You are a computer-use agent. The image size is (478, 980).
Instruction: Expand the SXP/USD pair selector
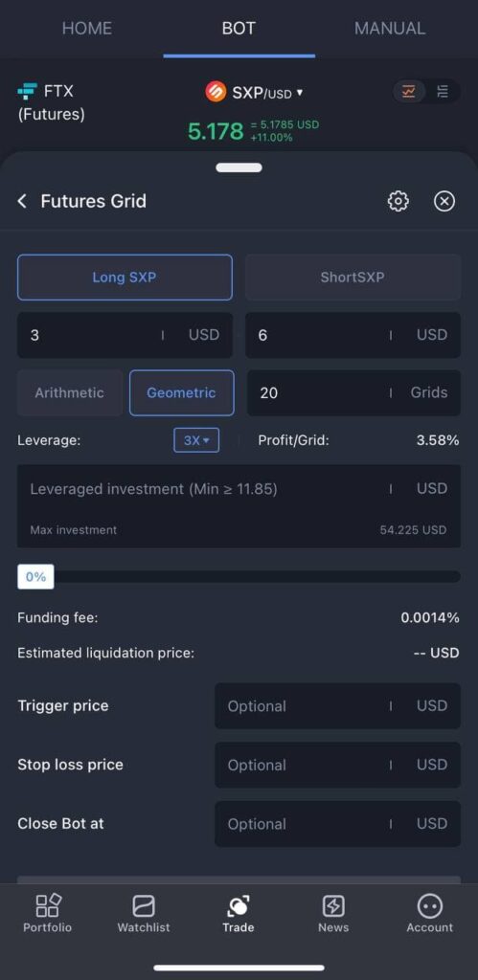(x=255, y=93)
